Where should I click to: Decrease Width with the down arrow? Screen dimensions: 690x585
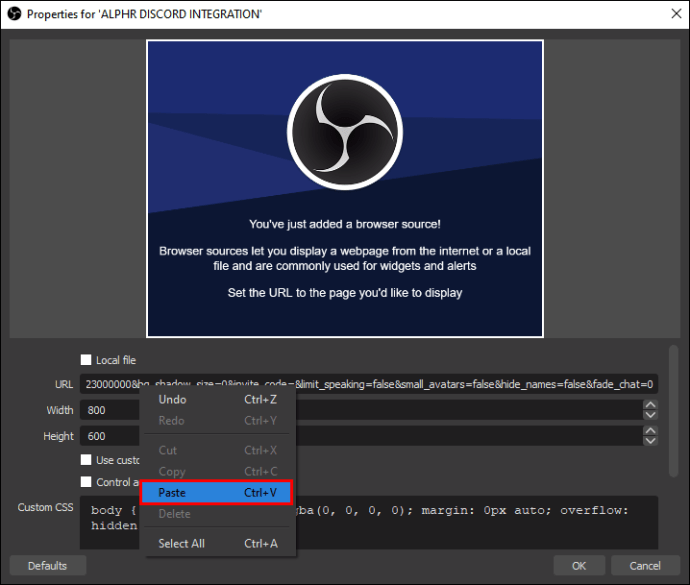click(650, 415)
